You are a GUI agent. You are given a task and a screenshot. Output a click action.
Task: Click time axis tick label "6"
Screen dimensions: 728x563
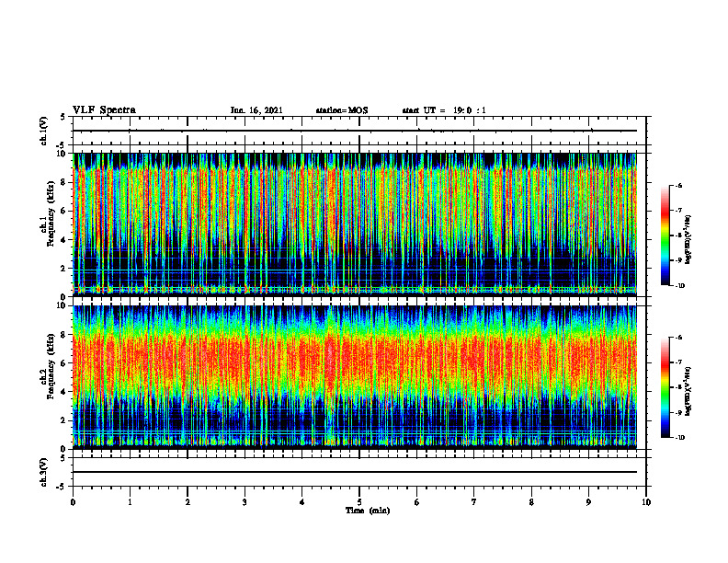(x=417, y=502)
